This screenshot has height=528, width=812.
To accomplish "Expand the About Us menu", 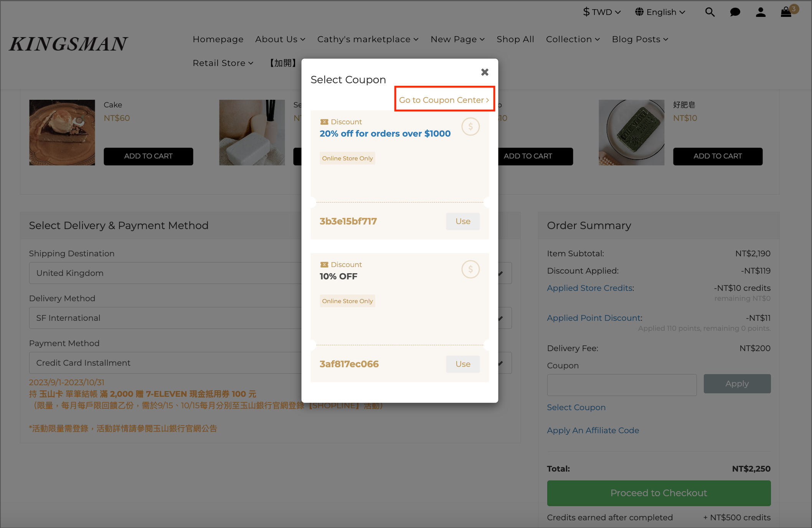I will pyautogui.click(x=280, y=40).
